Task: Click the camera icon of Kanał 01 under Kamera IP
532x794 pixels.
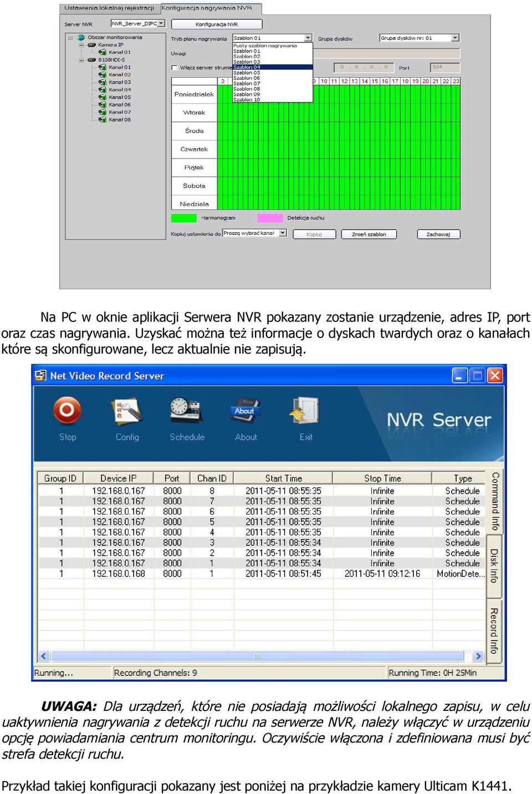Action: (102, 53)
